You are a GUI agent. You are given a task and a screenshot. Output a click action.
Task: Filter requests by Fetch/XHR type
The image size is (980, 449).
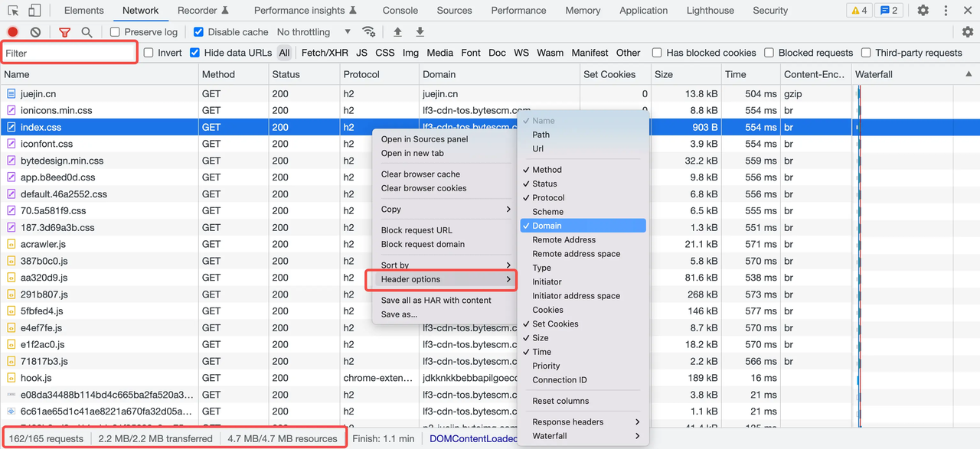tap(325, 53)
